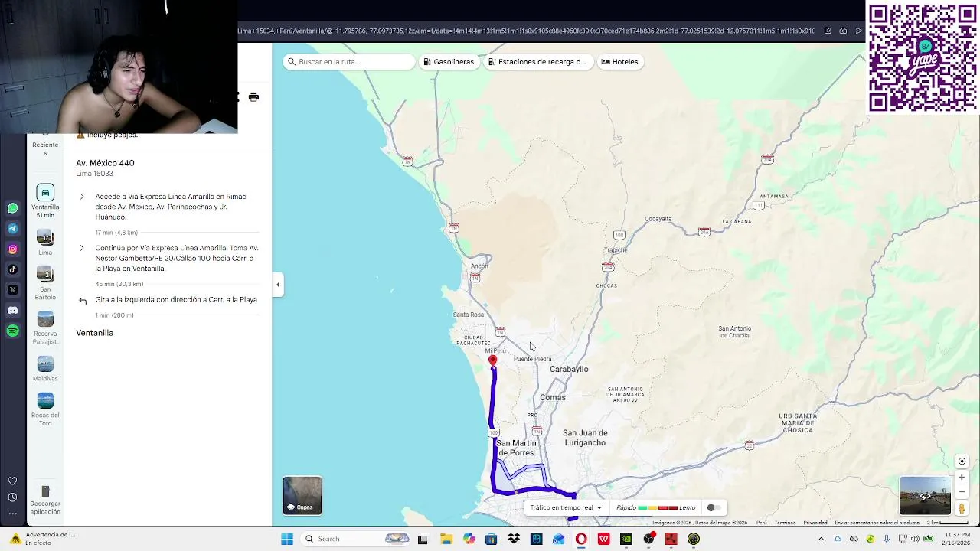Open NVIDIA app from the taskbar

pyautogui.click(x=626, y=539)
